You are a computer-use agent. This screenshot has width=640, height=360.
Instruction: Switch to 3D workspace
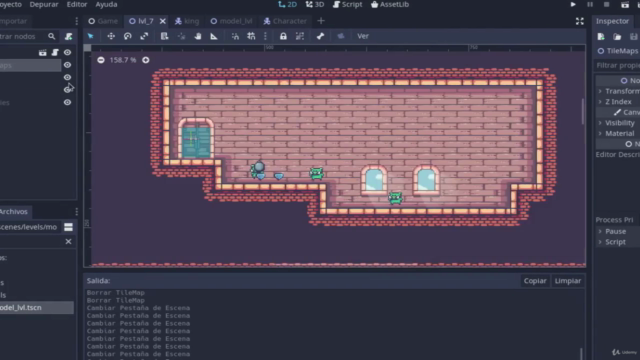(315, 4)
